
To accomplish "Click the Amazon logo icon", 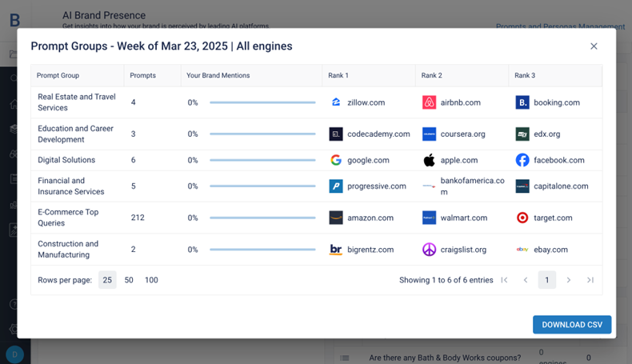I will pos(336,218).
